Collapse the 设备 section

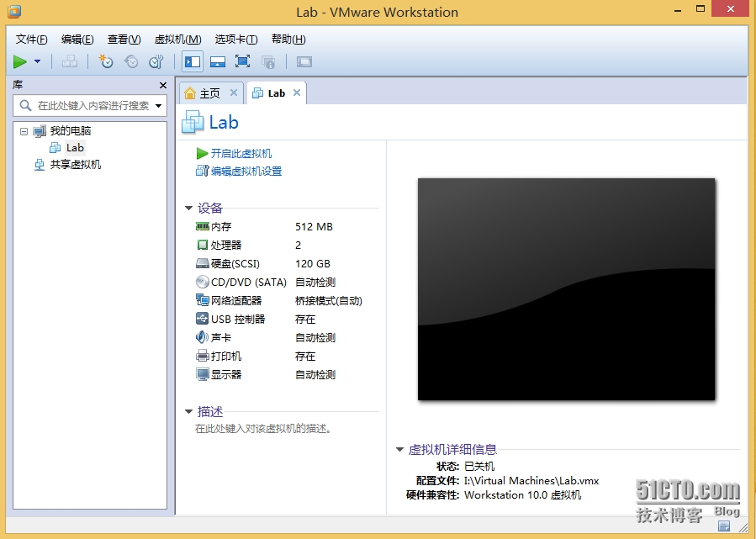(188, 209)
